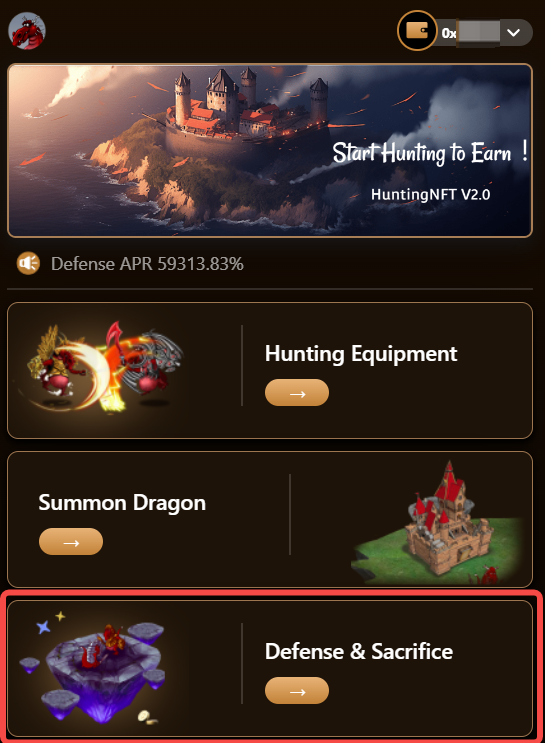The height and width of the screenshot is (743, 545).
Task: Click the Defense & Sacrifice arrow button
Action: click(x=297, y=690)
